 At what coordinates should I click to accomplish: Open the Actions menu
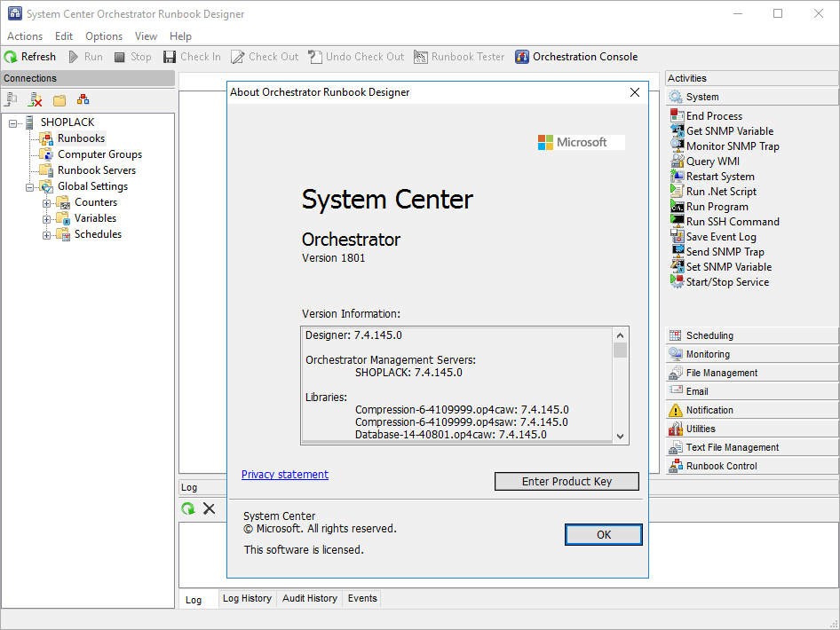tap(25, 36)
